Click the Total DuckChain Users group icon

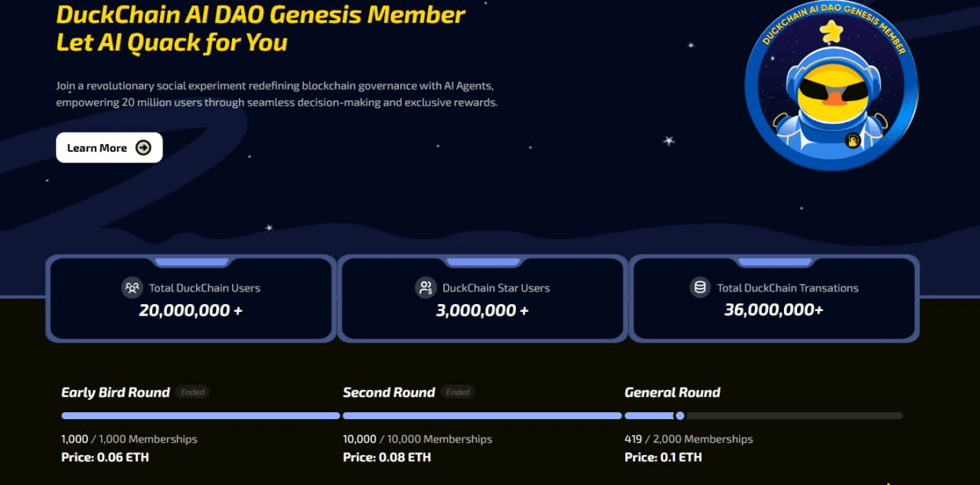[x=132, y=288]
